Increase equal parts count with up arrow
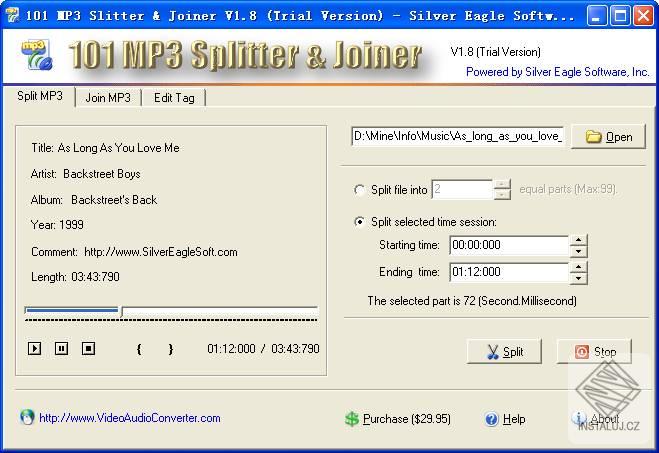659x453 pixels. (502, 184)
